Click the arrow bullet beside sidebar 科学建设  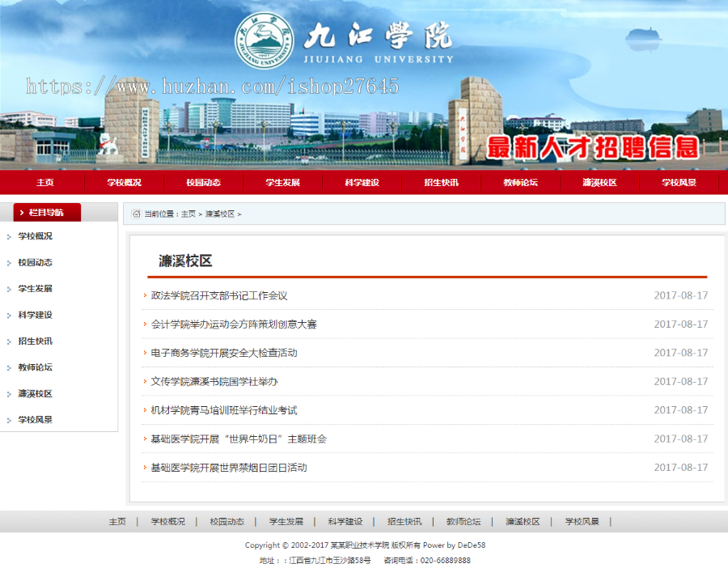click(x=9, y=316)
